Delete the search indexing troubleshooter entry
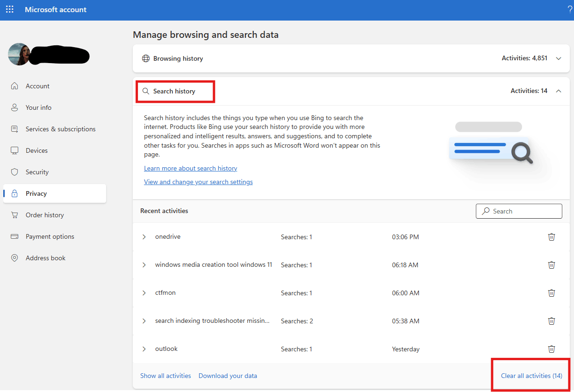This screenshot has height=392, width=574. 552,321
